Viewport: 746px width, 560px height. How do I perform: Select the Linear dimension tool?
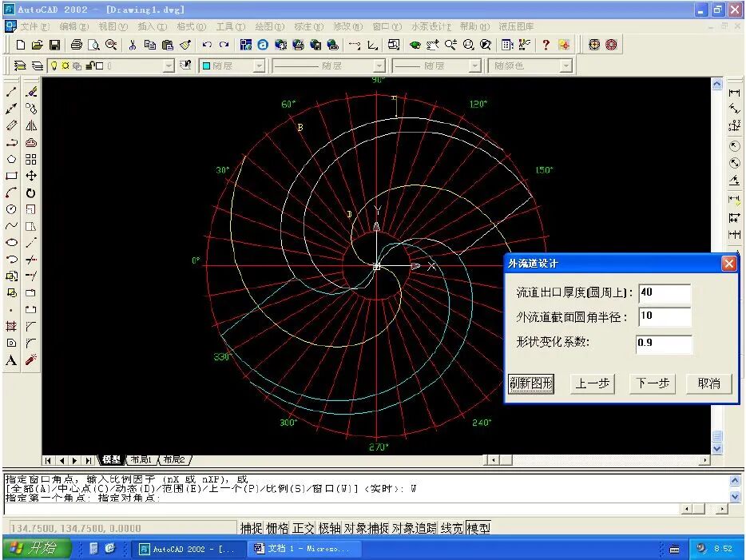735,93
